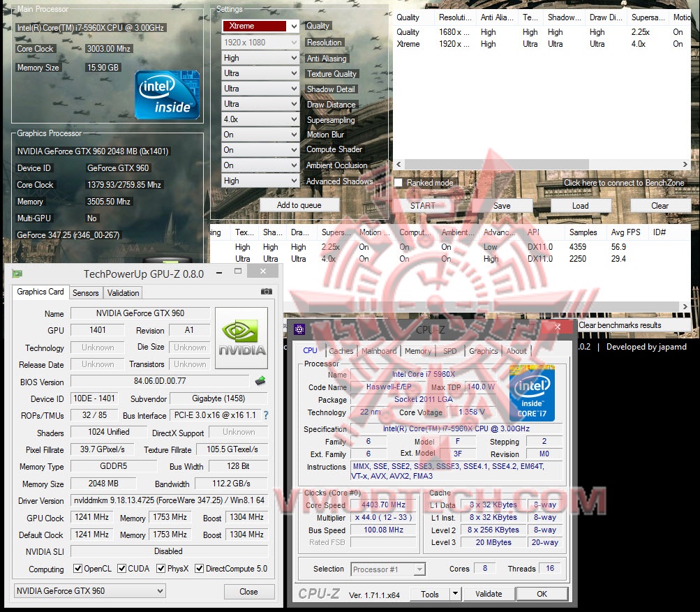Click the GPU-Z screenshot camera icon
This screenshot has width=700, height=612.
coord(267,292)
